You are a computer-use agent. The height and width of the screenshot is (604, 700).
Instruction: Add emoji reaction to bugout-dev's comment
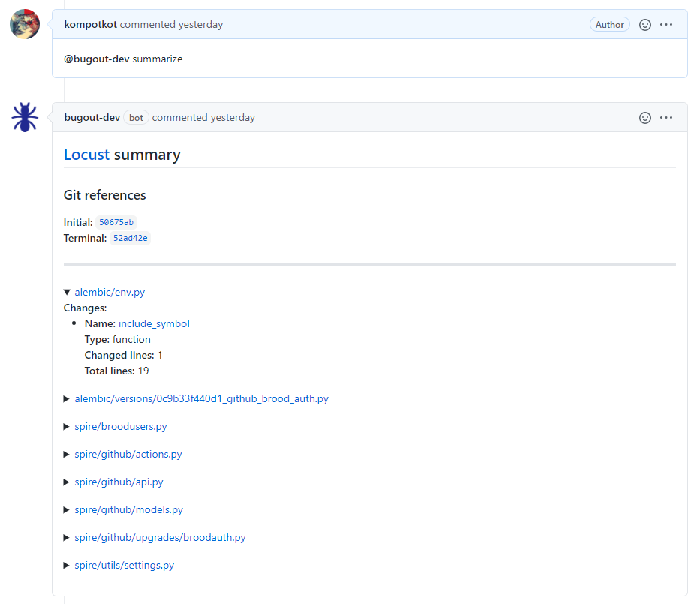(x=644, y=117)
